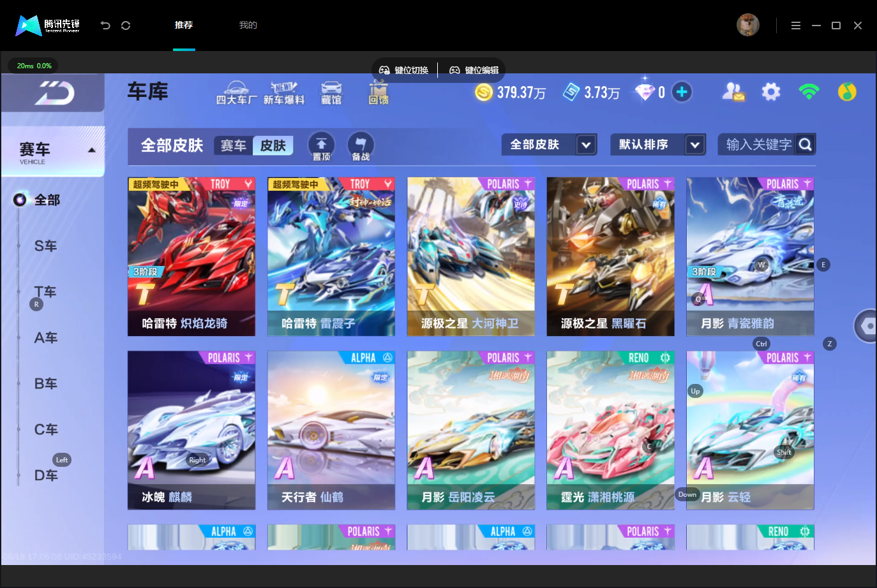Click the diamond currency icon
This screenshot has width=877, height=588.
[645, 92]
